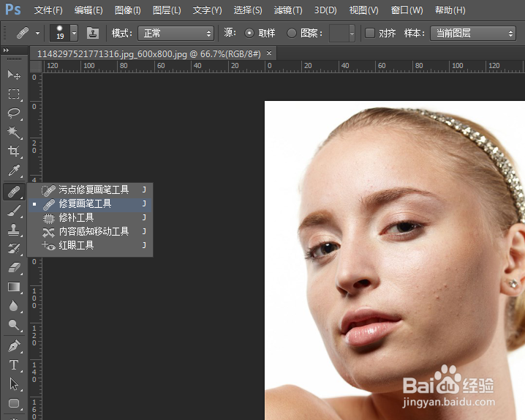Expand the toolbox with double-arrow

[x=6, y=50]
